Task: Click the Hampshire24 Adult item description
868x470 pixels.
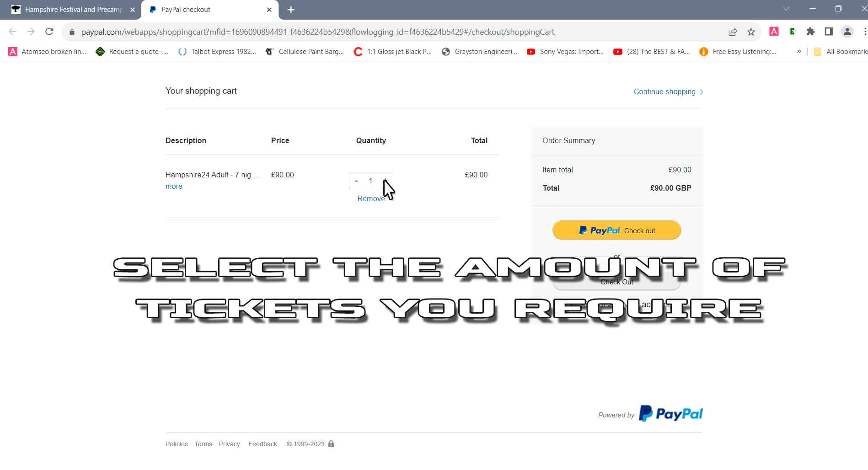Action: pos(212,175)
